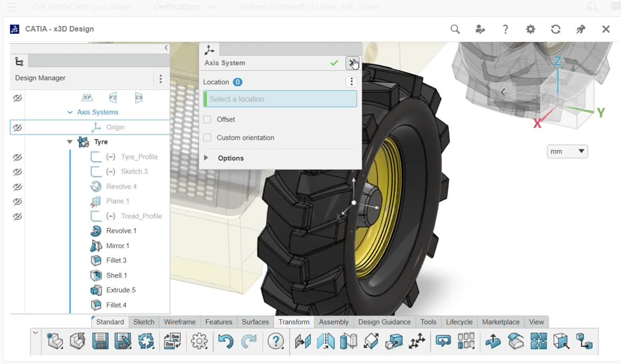Click the gear icon in the bottom toolbar
Screen dimensions: 621x364
[199, 341]
